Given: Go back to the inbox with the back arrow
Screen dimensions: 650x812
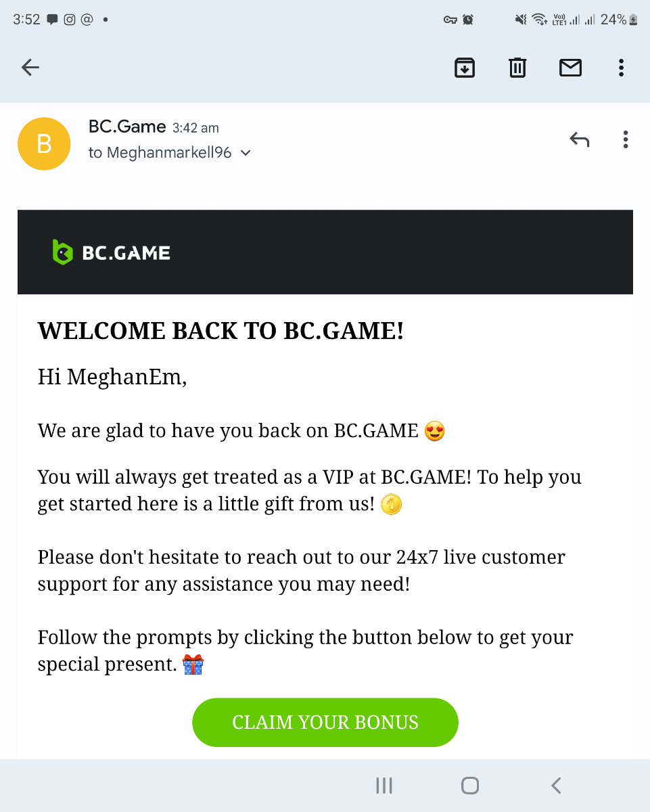Looking at the screenshot, I should click(30, 67).
